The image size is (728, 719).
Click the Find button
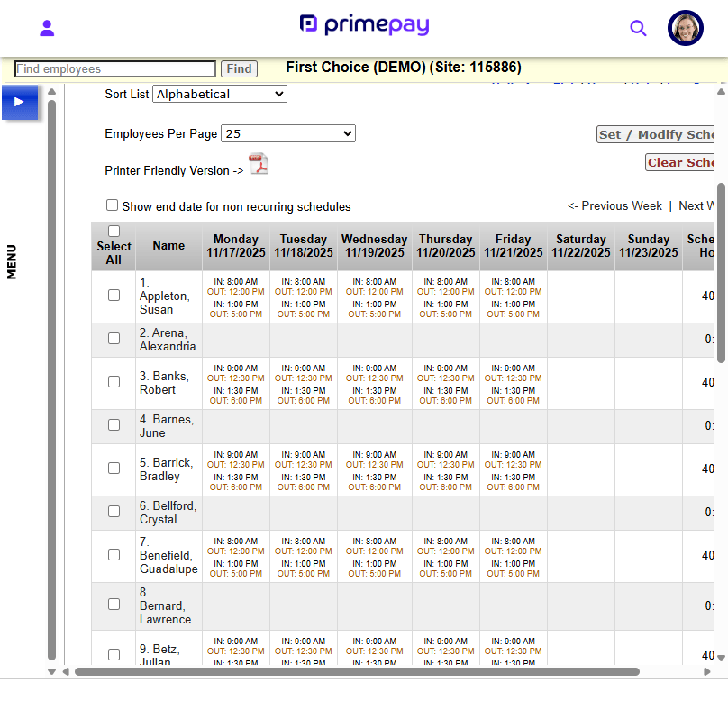click(x=239, y=68)
